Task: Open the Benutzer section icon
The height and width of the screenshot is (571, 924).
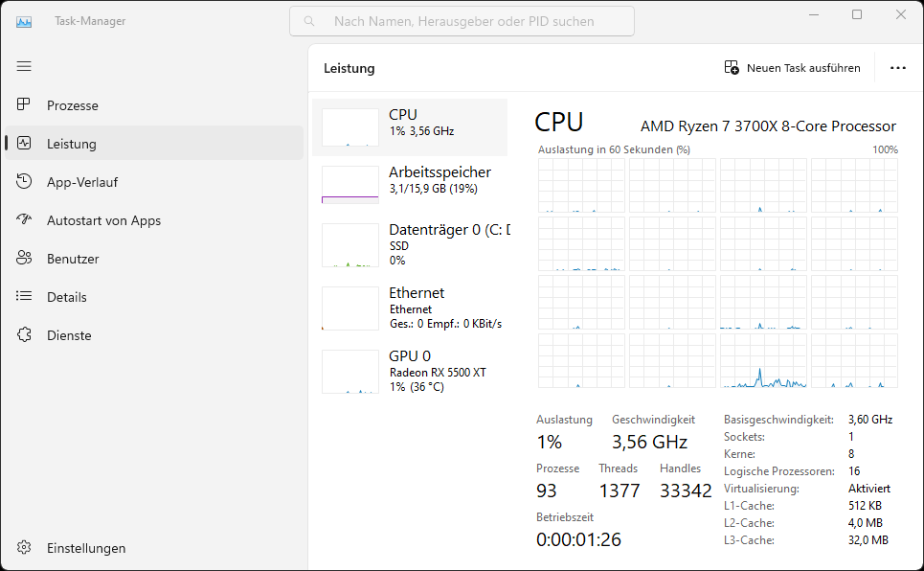Action: [x=24, y=258]
